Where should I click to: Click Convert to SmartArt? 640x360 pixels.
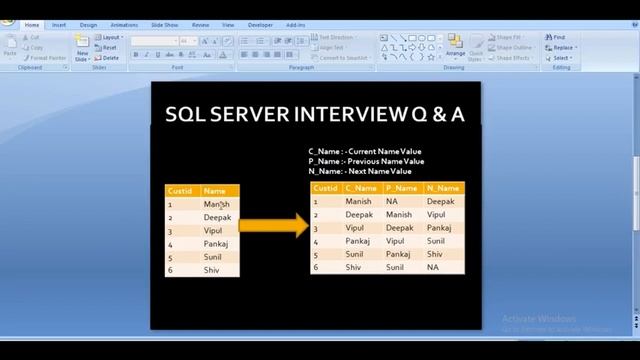click(x=340, y=58)
